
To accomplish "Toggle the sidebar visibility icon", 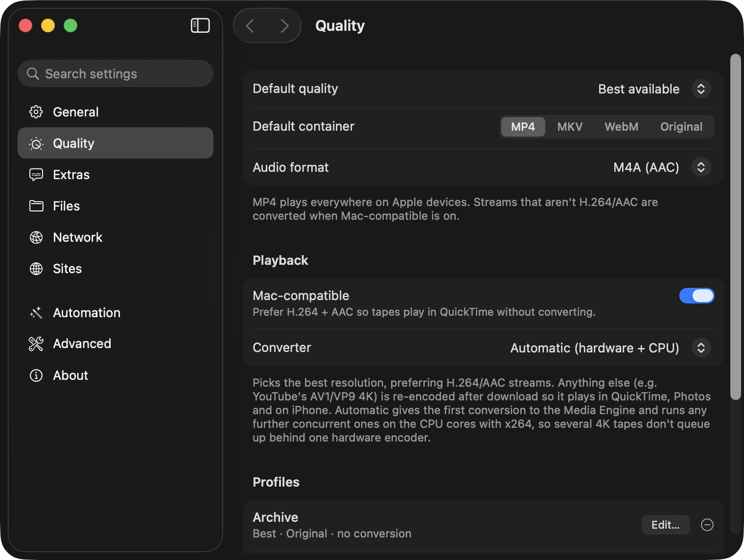I will [200, 25].
